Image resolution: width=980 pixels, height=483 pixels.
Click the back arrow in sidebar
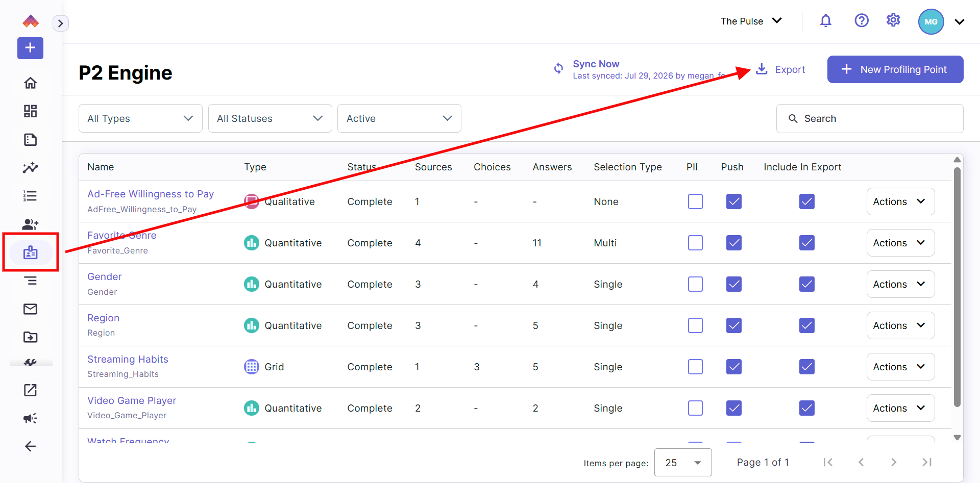31,446
